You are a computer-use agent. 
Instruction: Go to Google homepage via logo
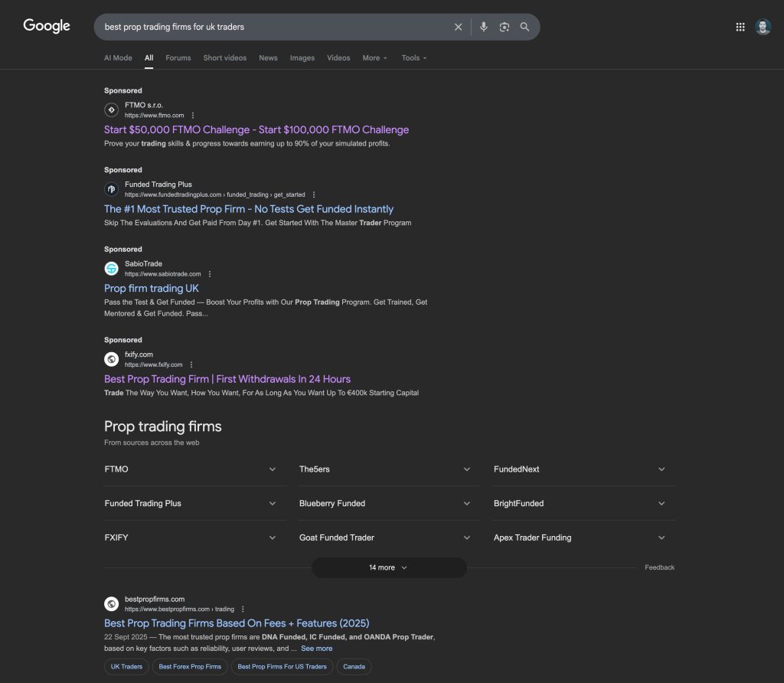pos(47,26)
